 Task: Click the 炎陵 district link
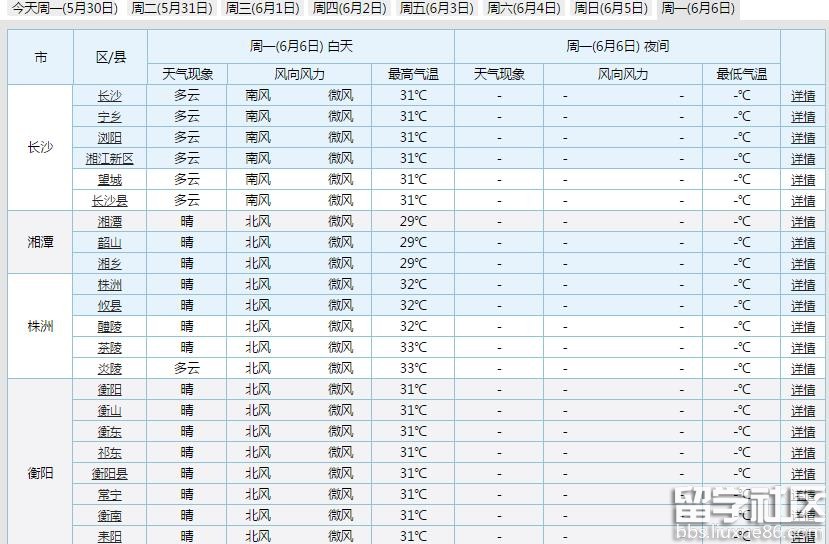point(110,369)
